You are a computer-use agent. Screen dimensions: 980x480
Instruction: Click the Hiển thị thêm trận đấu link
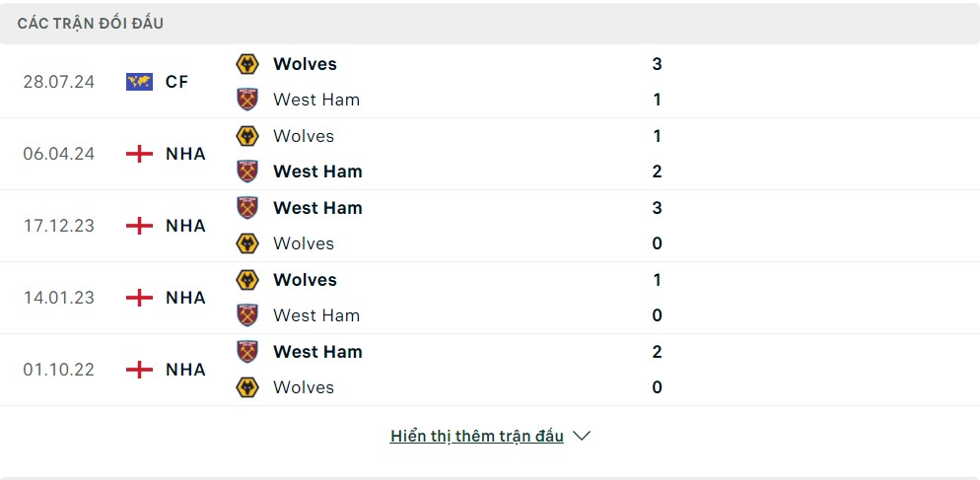476,436
